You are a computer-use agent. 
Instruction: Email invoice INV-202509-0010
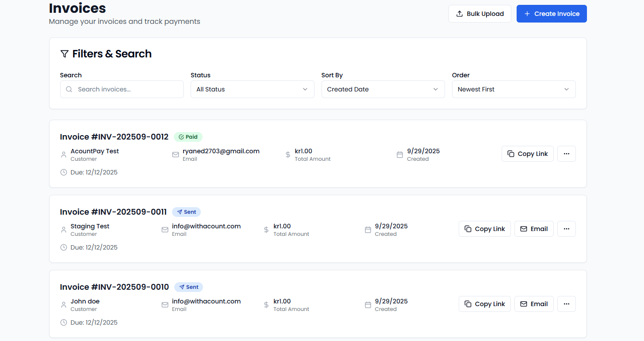coord(534,303)
